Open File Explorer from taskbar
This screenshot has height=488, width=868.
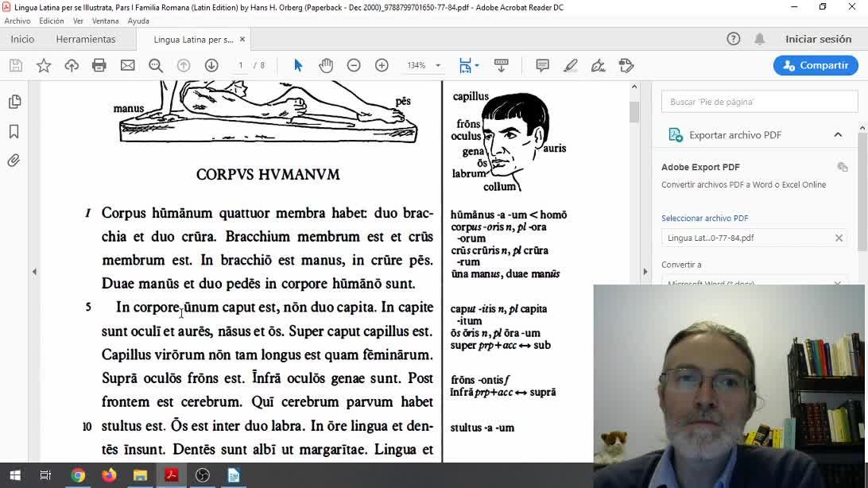140,475
